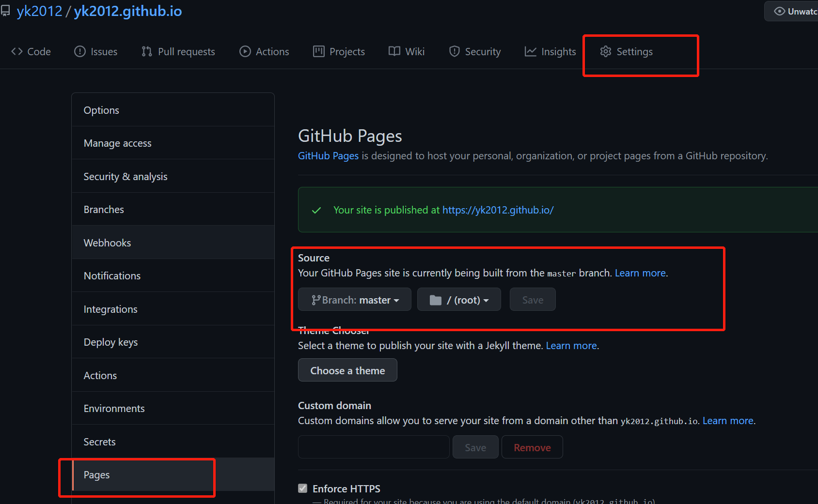Open the published site URL link
Image resolution: width=818 pixels, height=504 pixels.
click(498, 210)
